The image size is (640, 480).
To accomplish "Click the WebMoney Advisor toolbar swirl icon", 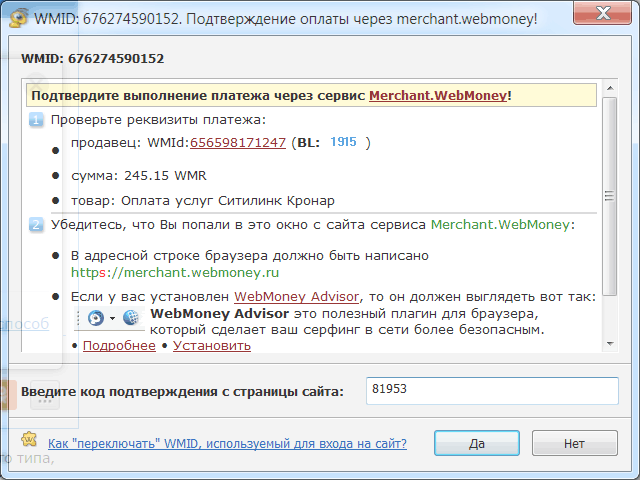I will pyautogui.click(x=96, y=318).
